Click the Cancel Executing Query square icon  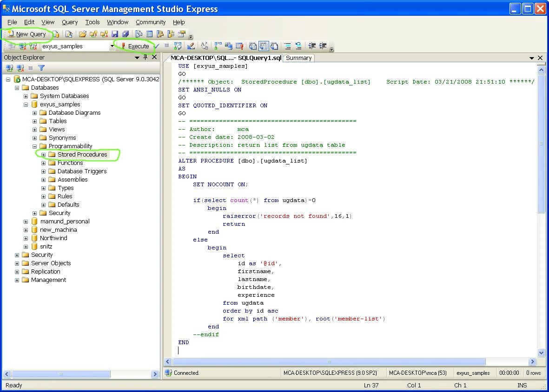[167, 46]
